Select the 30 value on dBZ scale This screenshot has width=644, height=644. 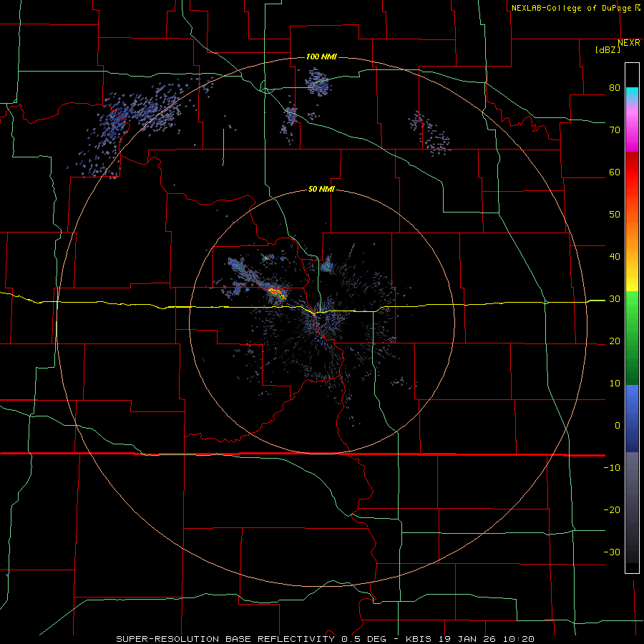pyautogui.click(x=615, y=299)
